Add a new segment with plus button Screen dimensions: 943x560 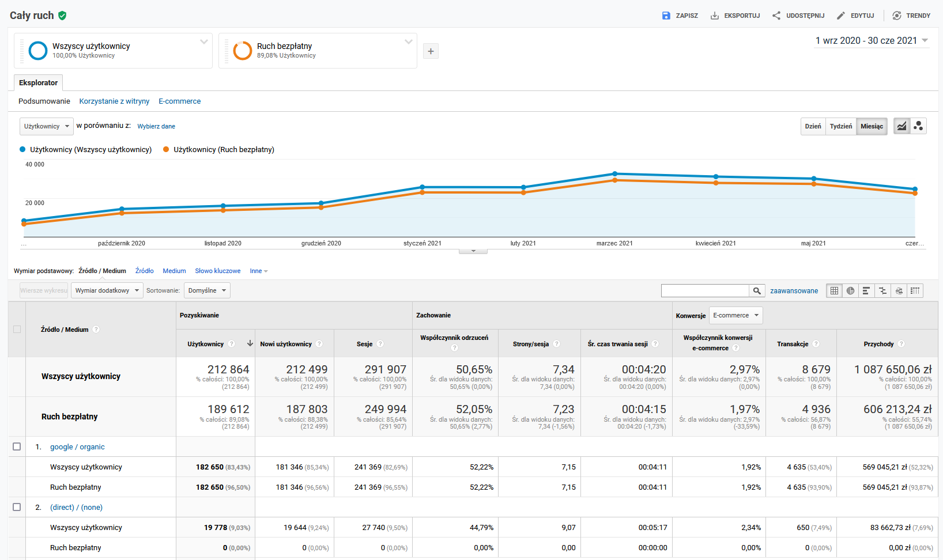point(431,51)
